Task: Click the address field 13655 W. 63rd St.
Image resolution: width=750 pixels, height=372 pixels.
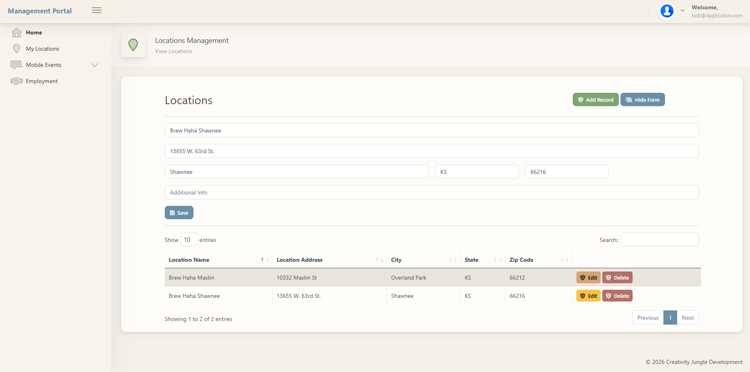Action: tap(431, 151)
